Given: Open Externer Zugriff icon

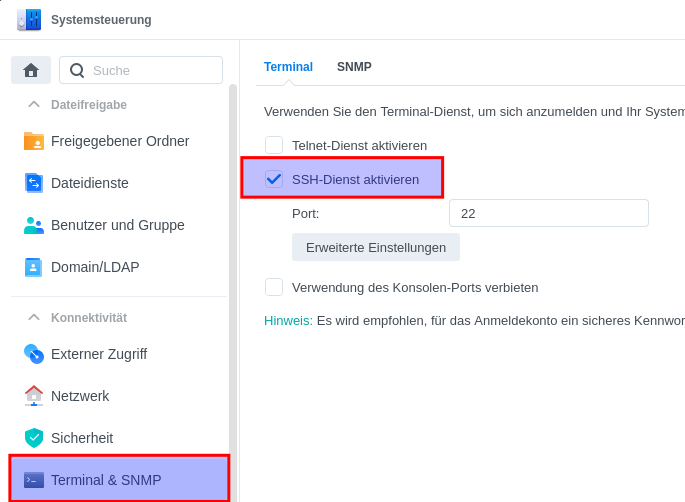Looking at the screenshot, I should [34, 354].
